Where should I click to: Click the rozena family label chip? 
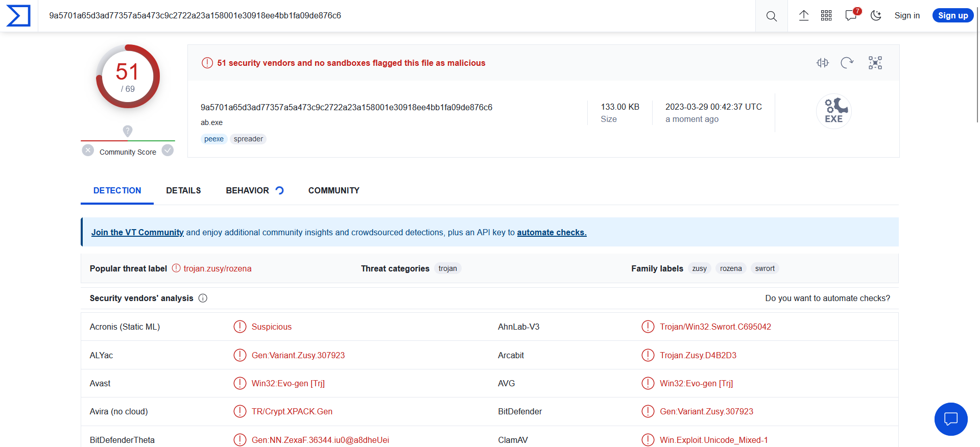pyautogui.click(x=731, y=268)
